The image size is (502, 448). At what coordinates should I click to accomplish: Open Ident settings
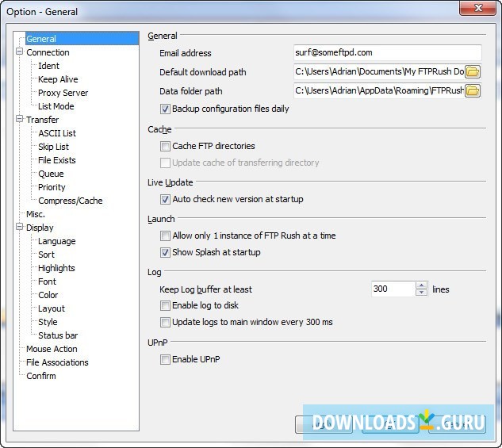pos(48,66)
